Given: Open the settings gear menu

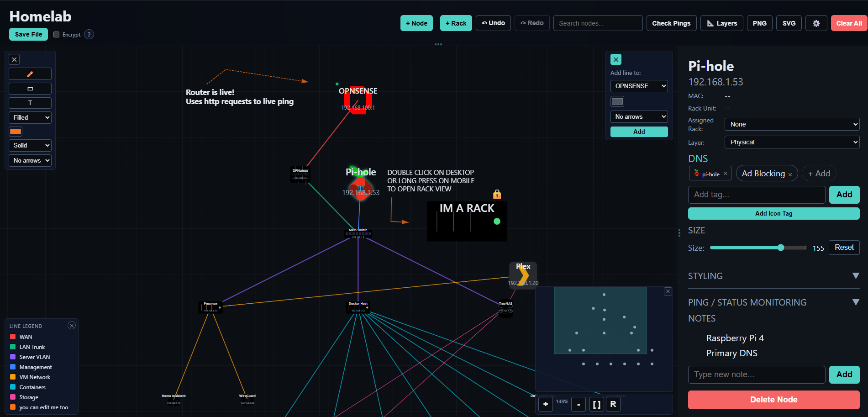Looking at the screenshot, I should pyautogui.click(x=816, y=23).
